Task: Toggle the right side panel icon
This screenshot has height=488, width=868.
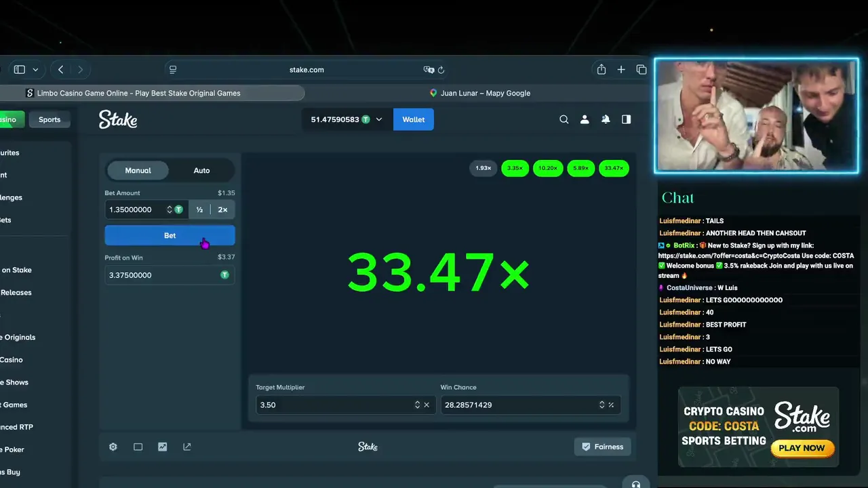Action: click(627, 119)
